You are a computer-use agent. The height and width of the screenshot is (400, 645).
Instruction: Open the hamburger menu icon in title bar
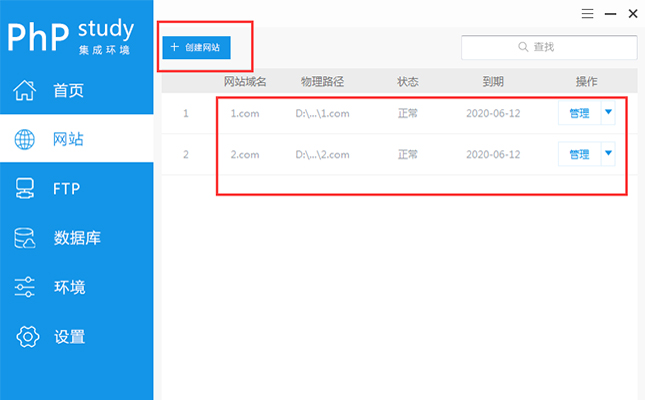coord(587,14)
